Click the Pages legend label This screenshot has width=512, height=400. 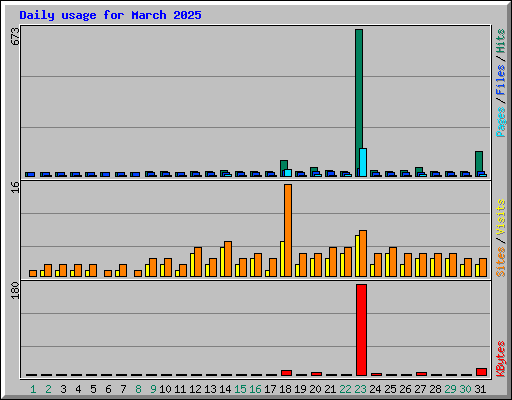point(501,122)
